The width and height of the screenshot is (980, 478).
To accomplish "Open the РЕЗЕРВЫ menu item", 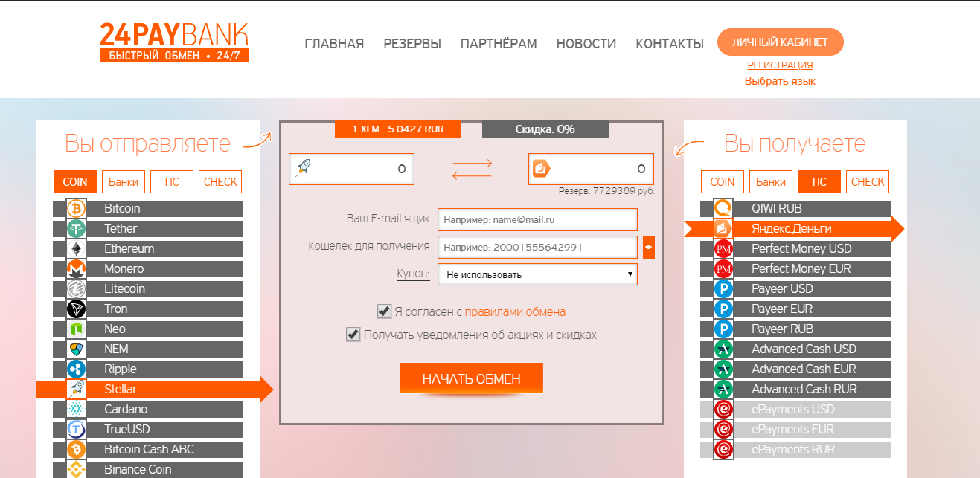I will click(412, 44).
